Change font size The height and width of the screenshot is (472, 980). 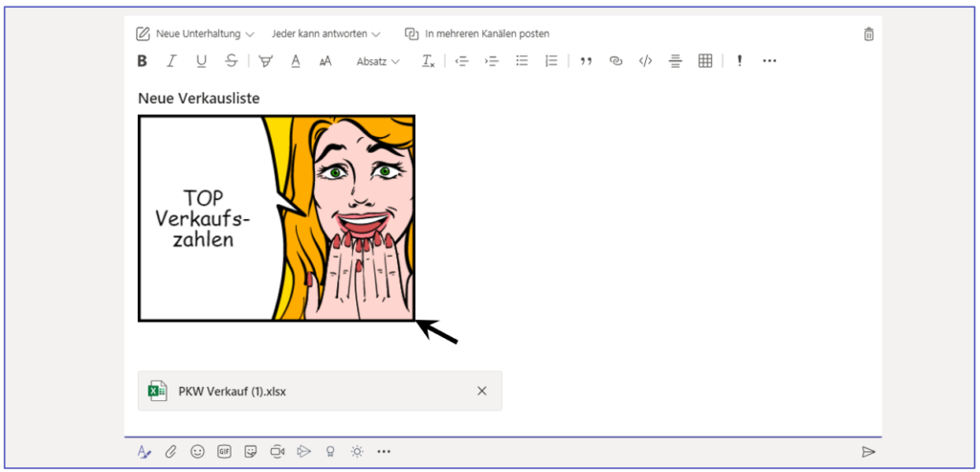coord(325,61)
